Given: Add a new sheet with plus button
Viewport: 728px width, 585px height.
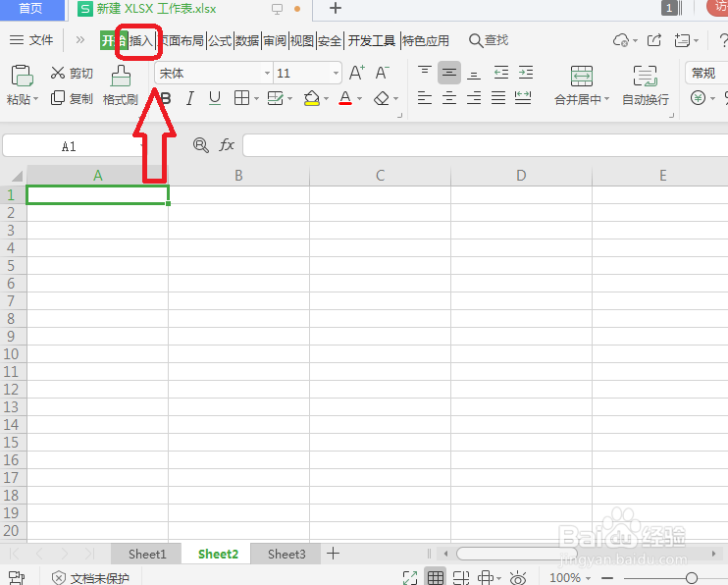Looking at the screenshot, I should pyautogui.click(x=333, y=554).
